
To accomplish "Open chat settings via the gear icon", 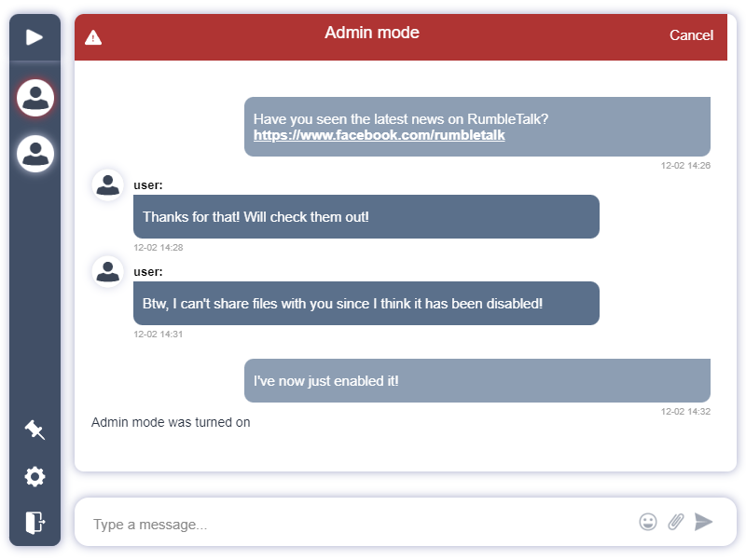I will point(35,476).
